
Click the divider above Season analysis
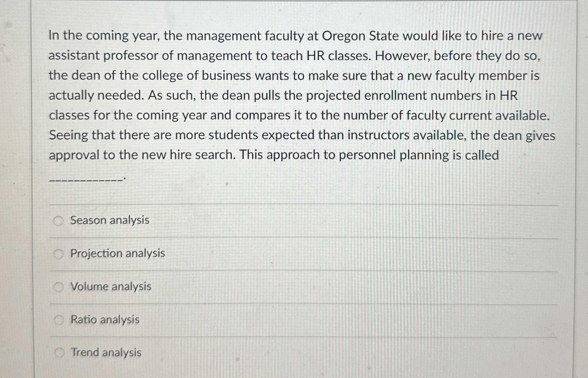click(288, 205)
